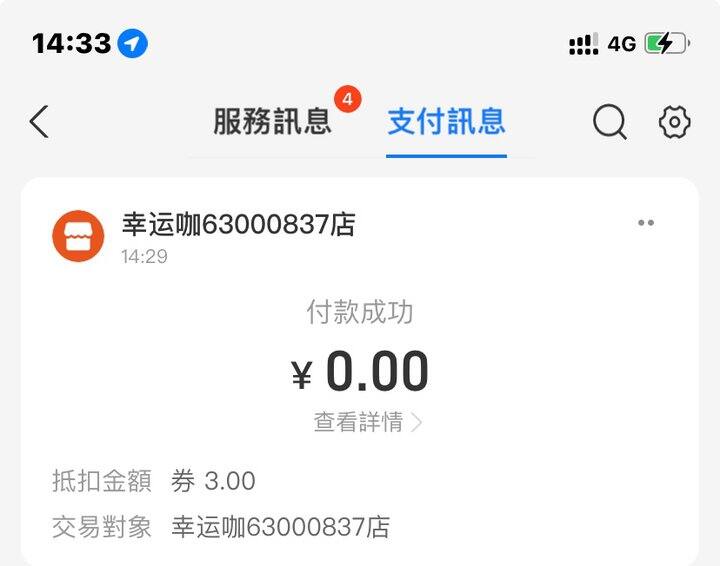Image resolution: width=720 pixels, height=566 pixels.
Task: Tap the orange merchant shop icon
Action: pos(79,236)
